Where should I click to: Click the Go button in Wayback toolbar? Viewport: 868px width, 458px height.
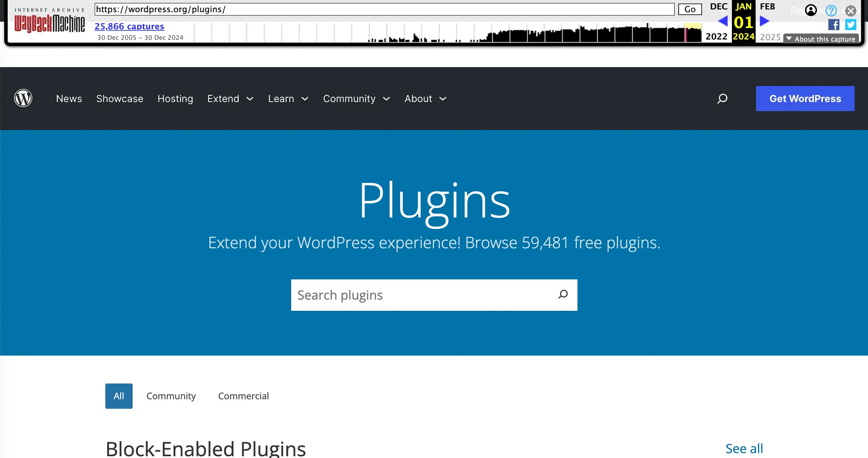pos(690,9)
